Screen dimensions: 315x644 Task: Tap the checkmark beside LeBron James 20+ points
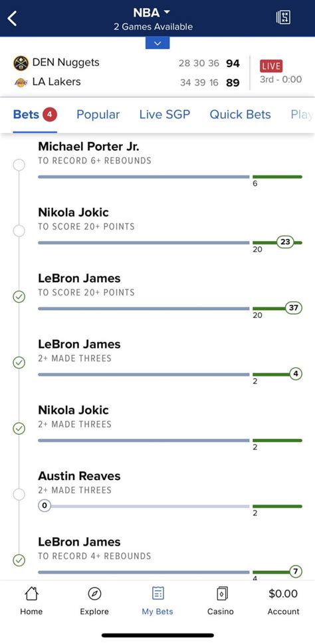point(19,297)
